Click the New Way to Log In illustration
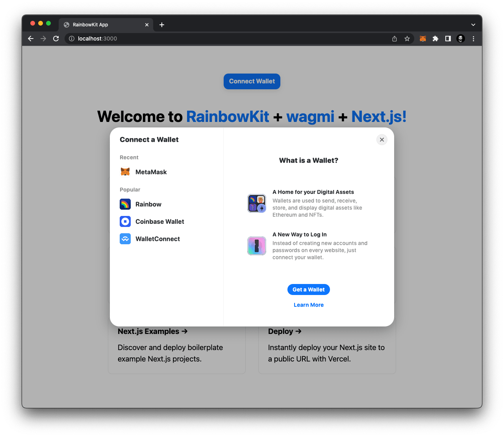 coord(257,246)
